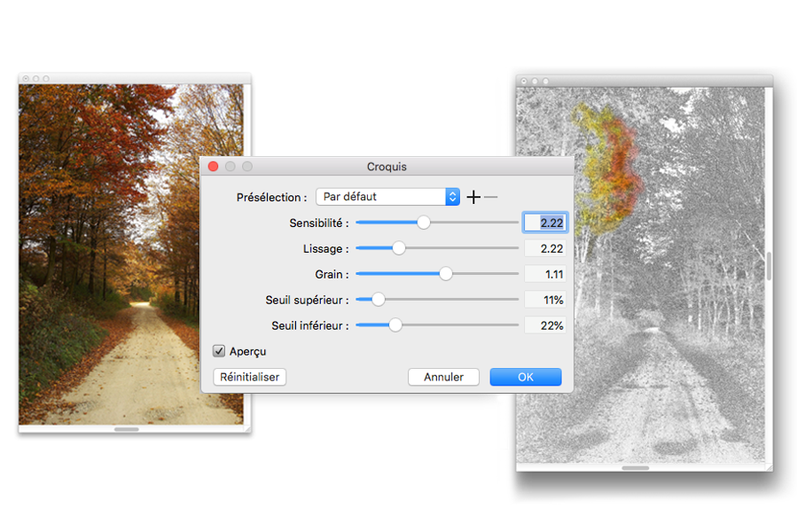Click the original photo window's horizontal scrollbar
Viewport: 797px width, 532px height.
click(x=127, y=429)
